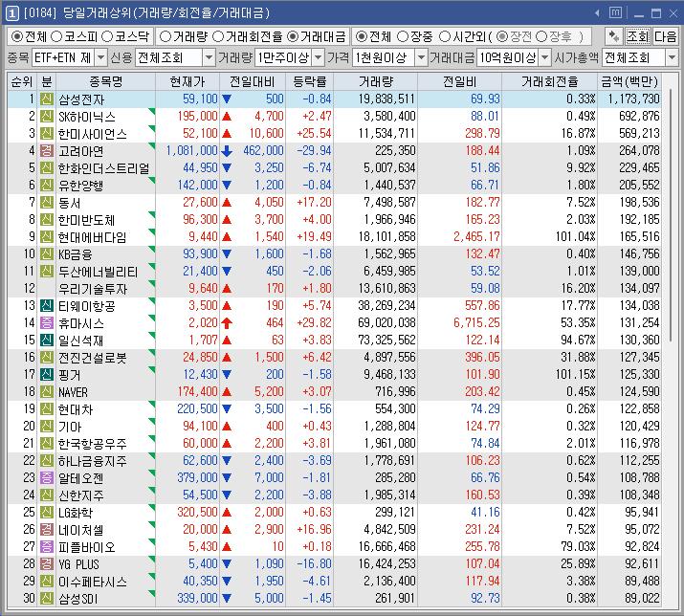Click 삼성전자 amount value 1,173,730
The image size is (684, 616).
(634, 99)
